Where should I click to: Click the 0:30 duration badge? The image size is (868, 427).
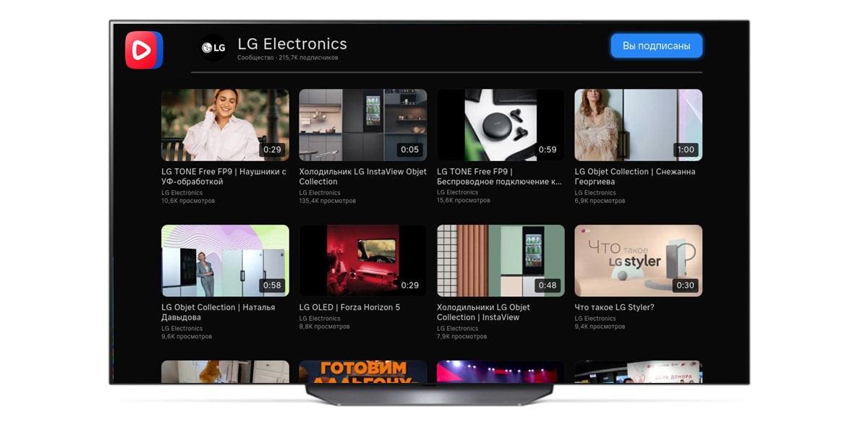click(685, 285)
